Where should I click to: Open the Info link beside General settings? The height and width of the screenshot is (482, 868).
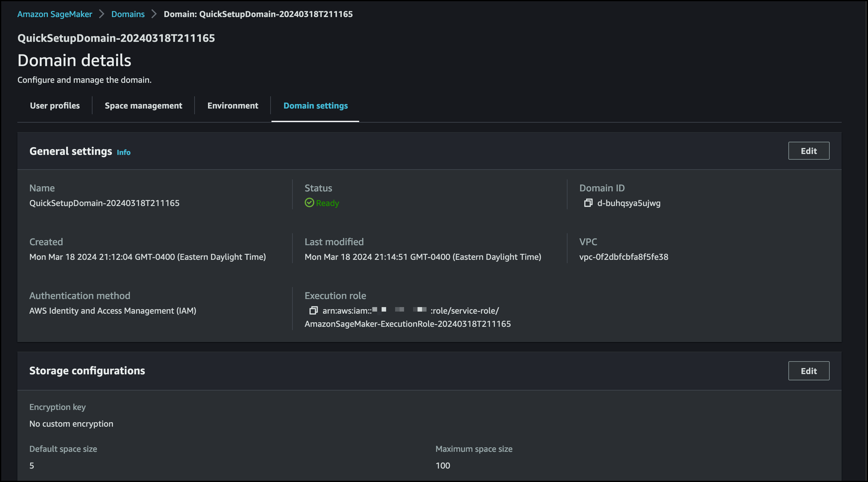click(x=123, y=152)
